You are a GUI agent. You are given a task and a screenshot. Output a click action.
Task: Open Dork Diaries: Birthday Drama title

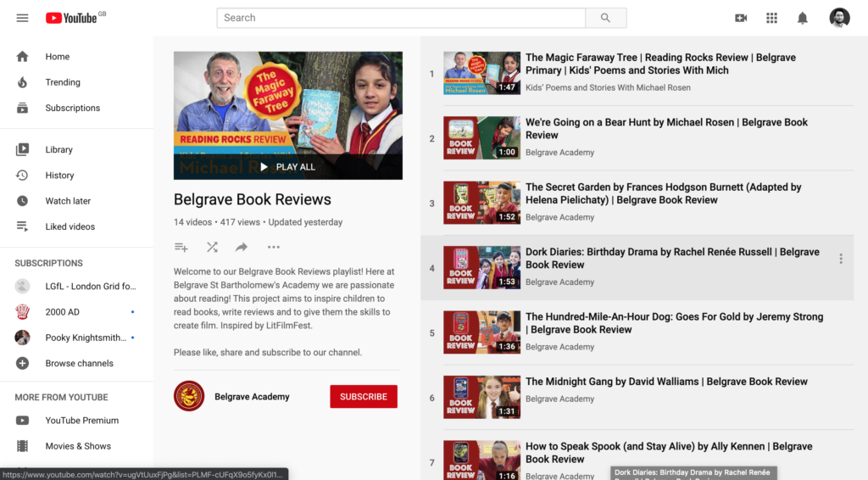tap(672, 258)
